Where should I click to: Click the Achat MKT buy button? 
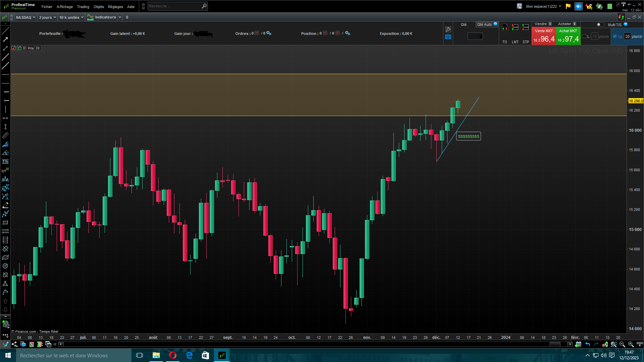click(568, 36)
